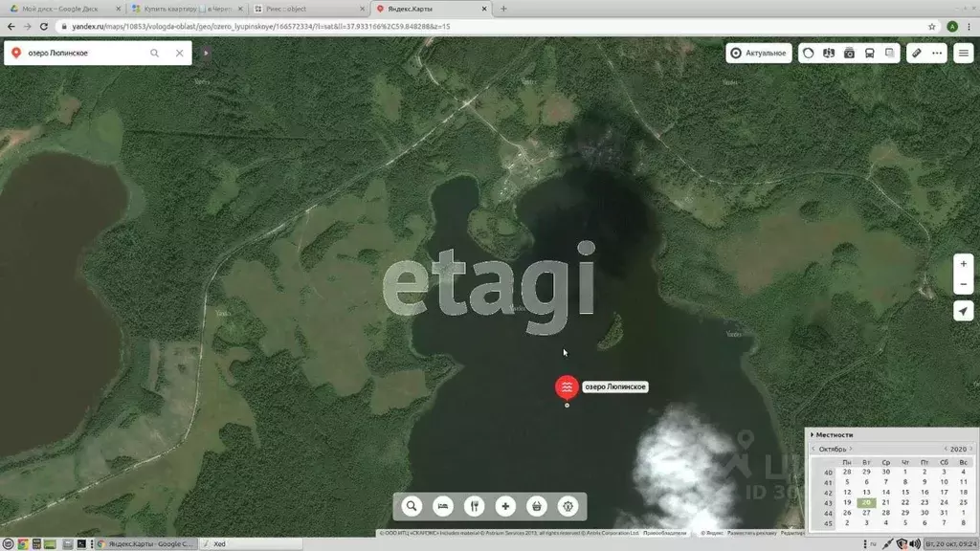Click the restaurants fork-and-knife icon

474,506
